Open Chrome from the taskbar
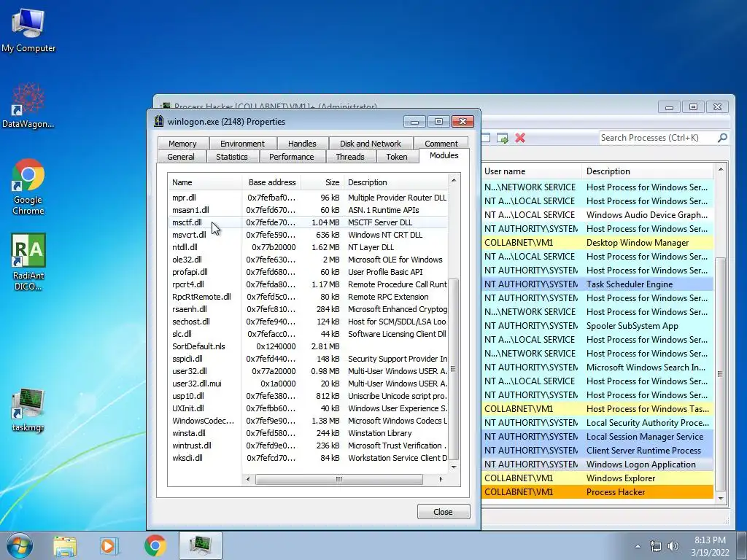The width and height of the screenshot is (747, 560). [155, 545]
